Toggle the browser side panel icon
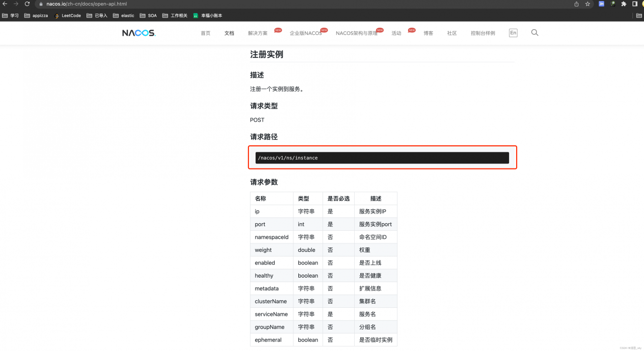644x351 pixels. (635, 4)
